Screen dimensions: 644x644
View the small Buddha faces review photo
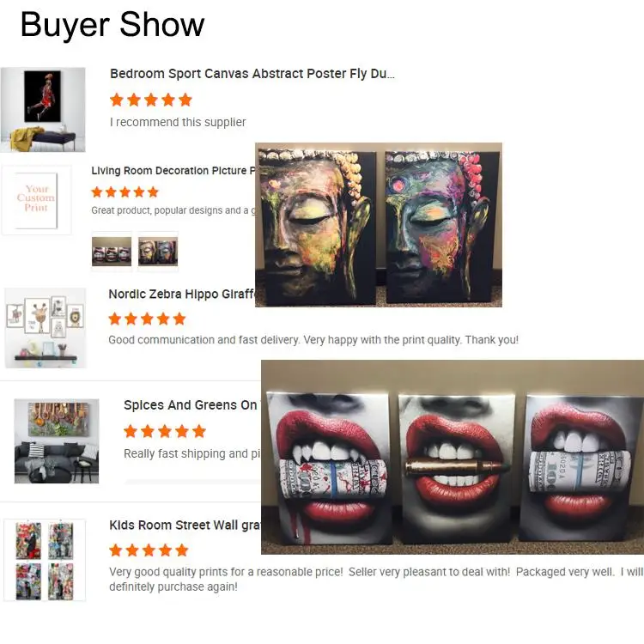(158, 252)
